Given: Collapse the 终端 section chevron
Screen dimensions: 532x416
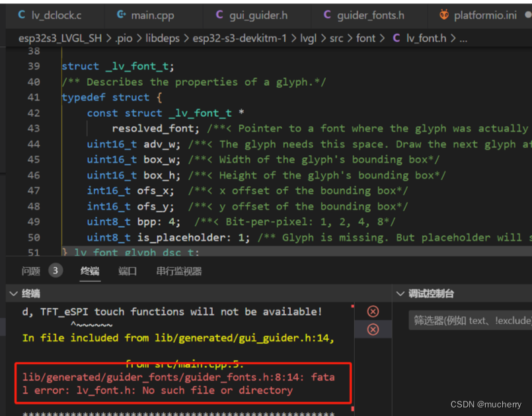Looking at the screenshot, I should [x=14, y=293].
